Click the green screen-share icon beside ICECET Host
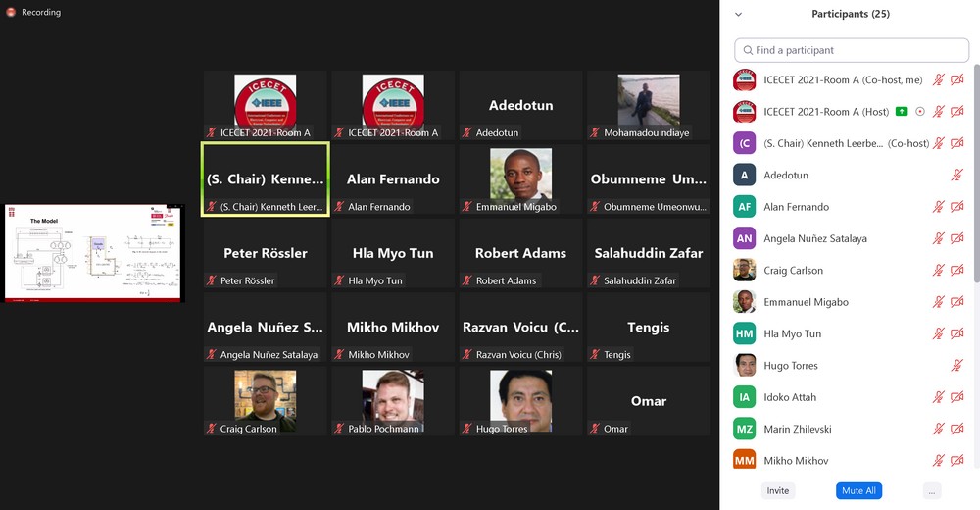The width and height of the screenshot is (980, 510). (902, 112)
